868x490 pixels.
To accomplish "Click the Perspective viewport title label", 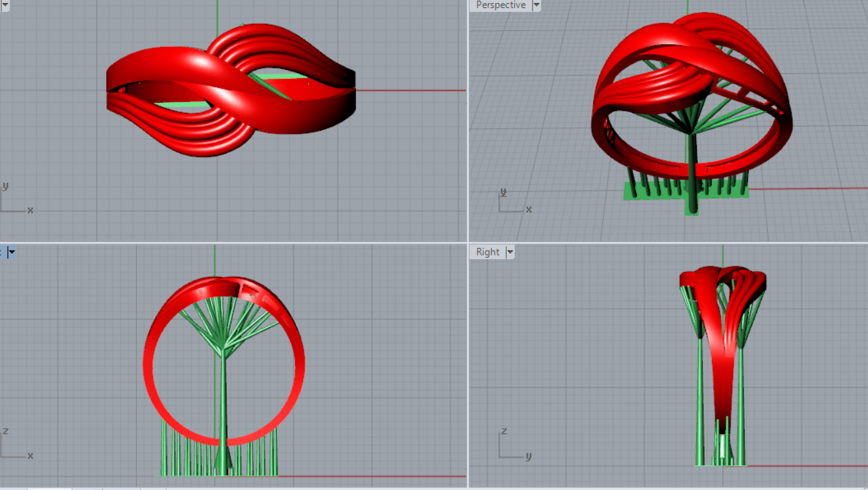I will tap(500, 5).
